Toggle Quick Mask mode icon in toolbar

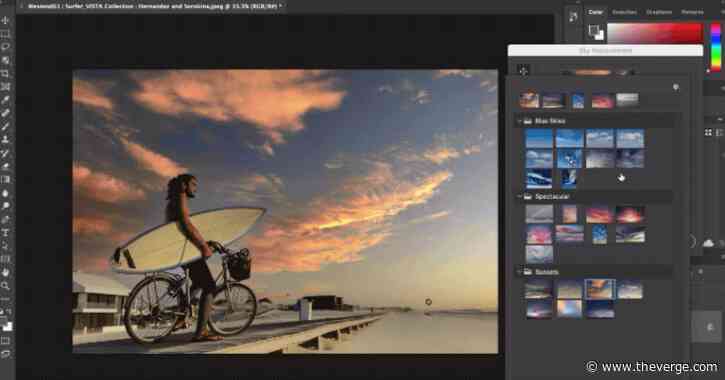tap(6, 341)
